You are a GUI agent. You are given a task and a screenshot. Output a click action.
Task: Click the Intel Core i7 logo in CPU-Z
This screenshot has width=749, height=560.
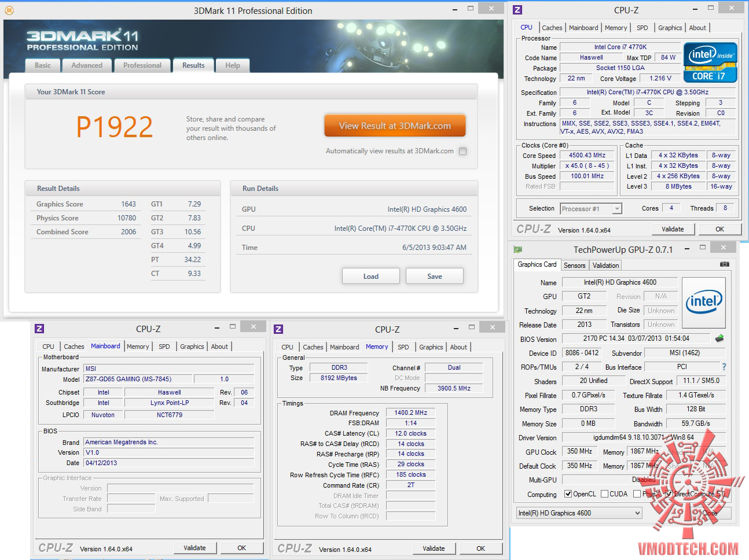[x=710, y=62]
